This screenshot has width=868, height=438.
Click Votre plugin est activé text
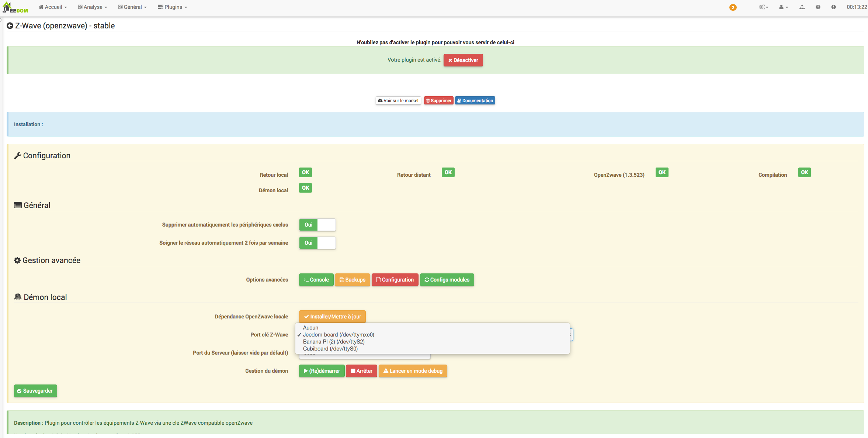coord(414,60)
